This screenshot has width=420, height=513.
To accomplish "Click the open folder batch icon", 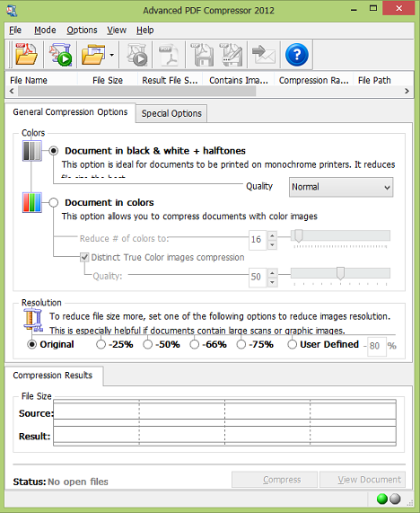I will click(93, 54).
